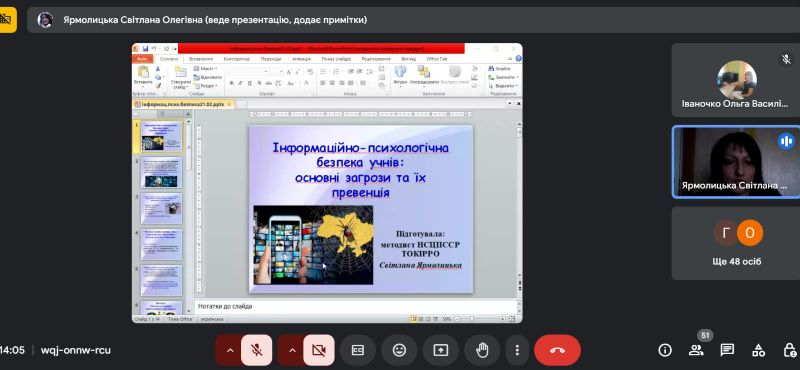Open the Замінити replace dropdown
Viewport: 800px width, 370px height.
click(503, 77)
